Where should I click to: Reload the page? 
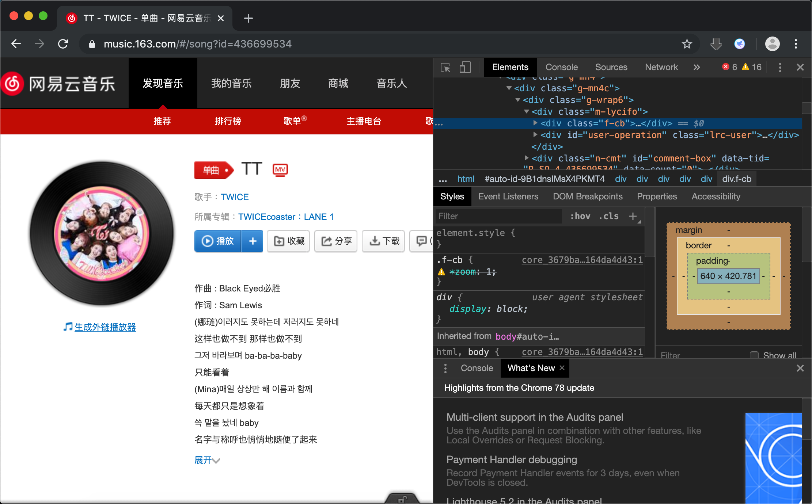pos(63,44)
